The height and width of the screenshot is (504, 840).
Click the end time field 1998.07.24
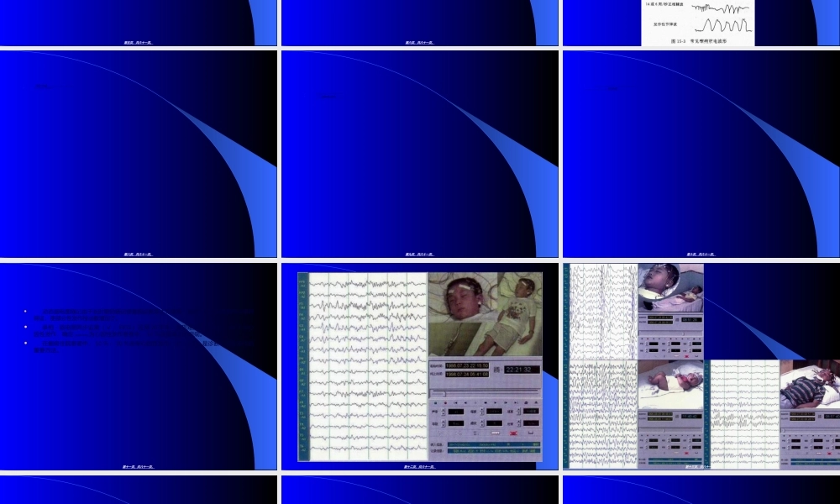pyautogui.click(x=467, y=375)
